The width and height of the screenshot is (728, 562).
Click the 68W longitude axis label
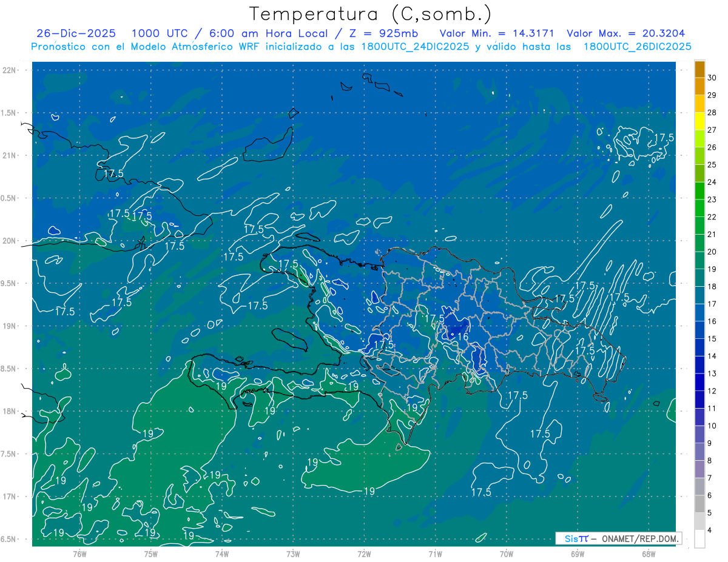pos(649,554)
